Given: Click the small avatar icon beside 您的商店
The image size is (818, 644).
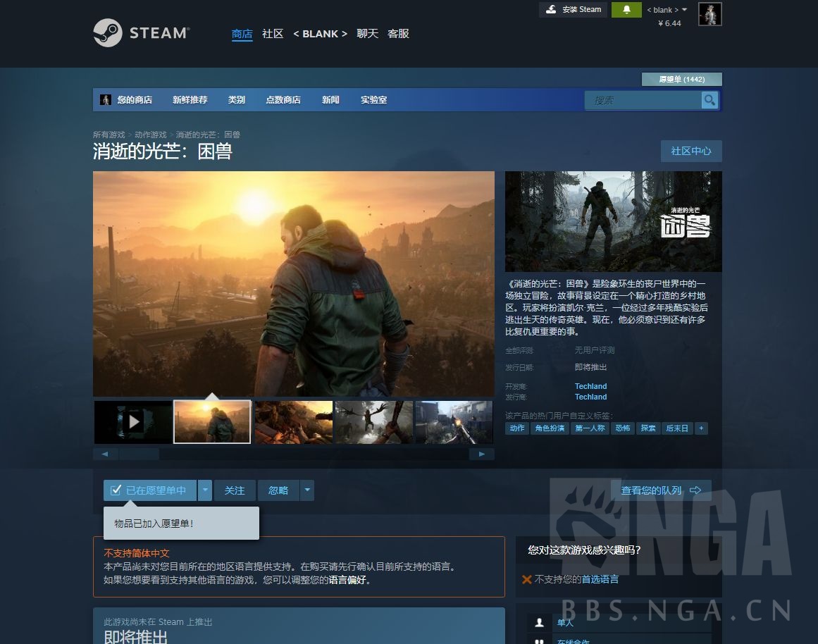Looking at the screenshot, I should tap(106, 99).
